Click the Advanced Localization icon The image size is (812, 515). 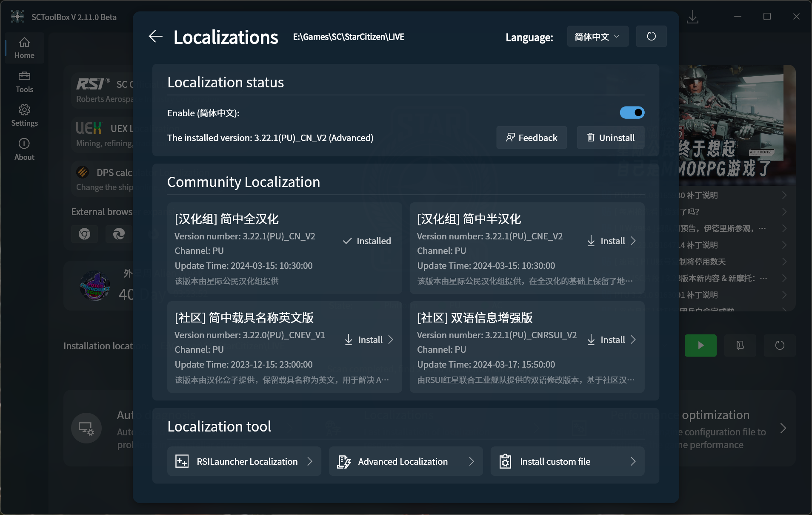point(344,461)
